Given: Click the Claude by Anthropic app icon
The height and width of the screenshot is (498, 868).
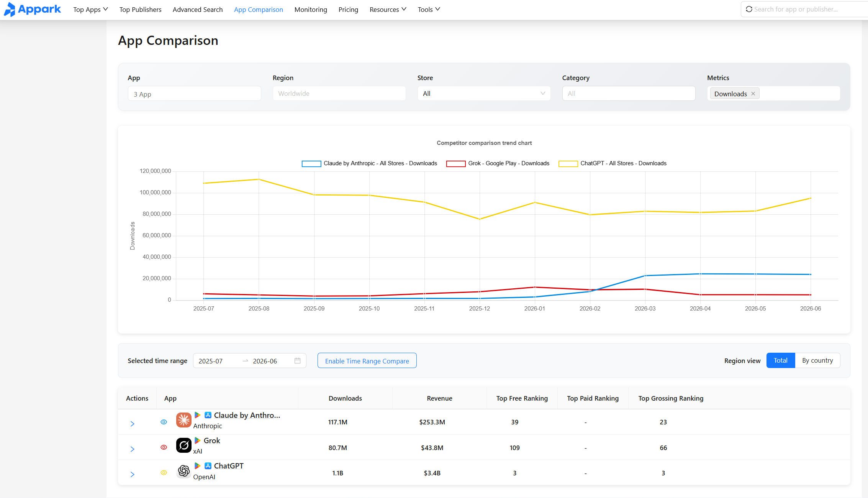Looking at the screenshot, I should (183, 420).
